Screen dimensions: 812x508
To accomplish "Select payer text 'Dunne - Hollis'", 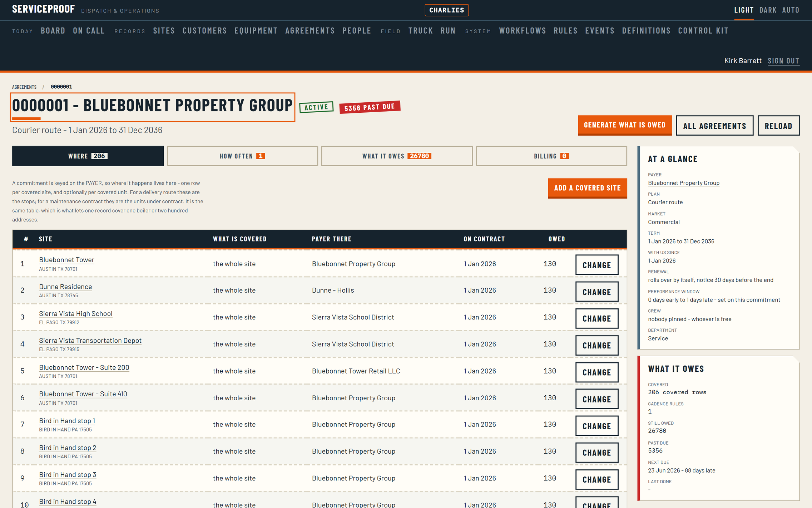I will click(x=333, y=290).
